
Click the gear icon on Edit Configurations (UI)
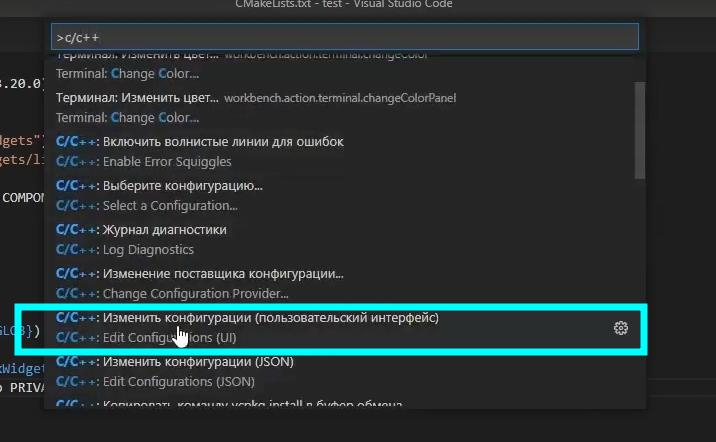point(620,328)
